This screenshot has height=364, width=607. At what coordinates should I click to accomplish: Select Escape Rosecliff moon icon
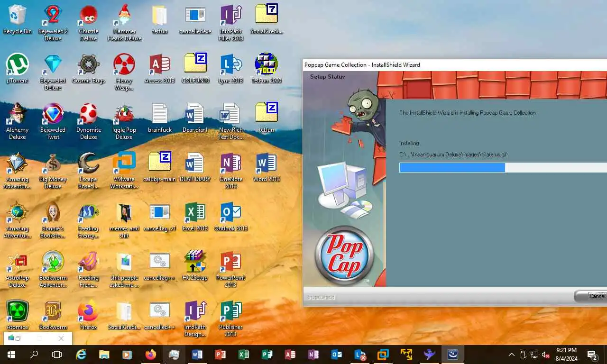pos(88,171)
